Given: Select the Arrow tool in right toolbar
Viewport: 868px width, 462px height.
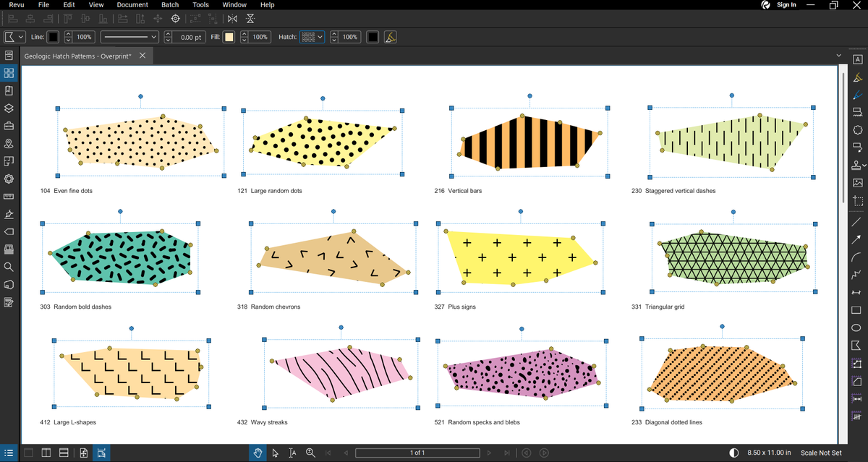Looking at the screenshot, I should coord(857,239).
